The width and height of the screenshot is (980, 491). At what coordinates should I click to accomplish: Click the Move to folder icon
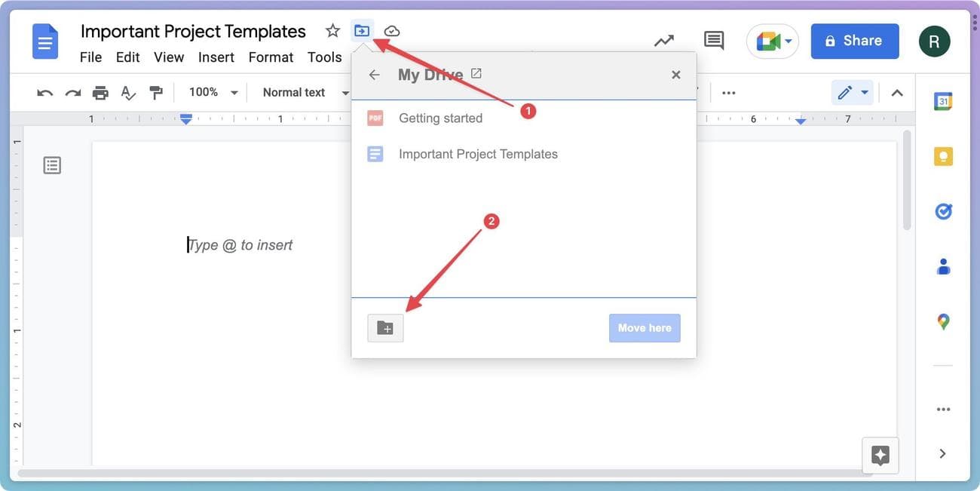pos(362,31)
